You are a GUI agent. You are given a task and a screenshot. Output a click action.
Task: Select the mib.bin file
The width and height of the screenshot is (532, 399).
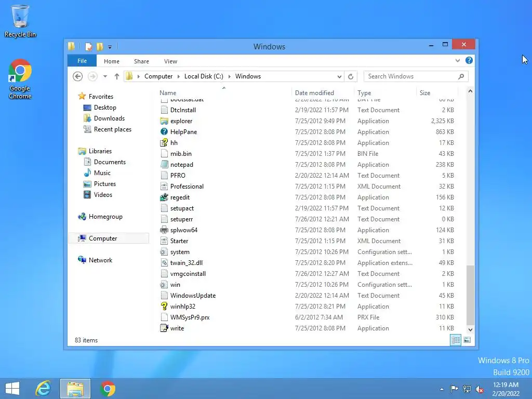pos(181,154)
